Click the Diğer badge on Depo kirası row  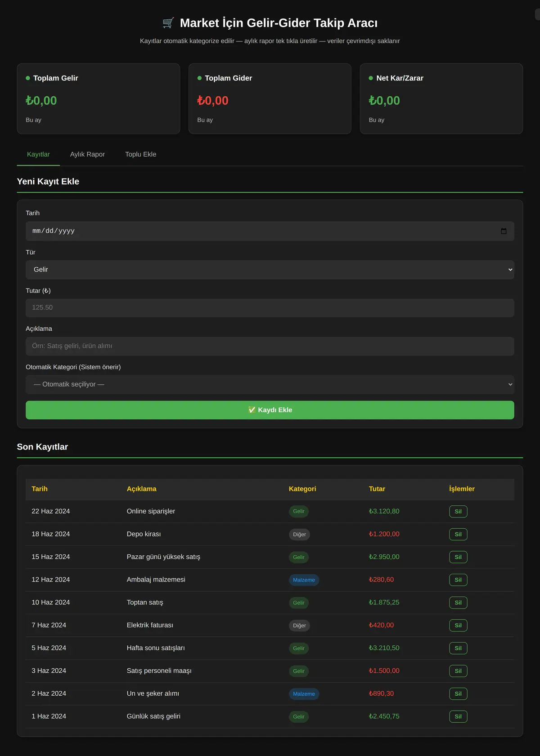tap(299, 535)
